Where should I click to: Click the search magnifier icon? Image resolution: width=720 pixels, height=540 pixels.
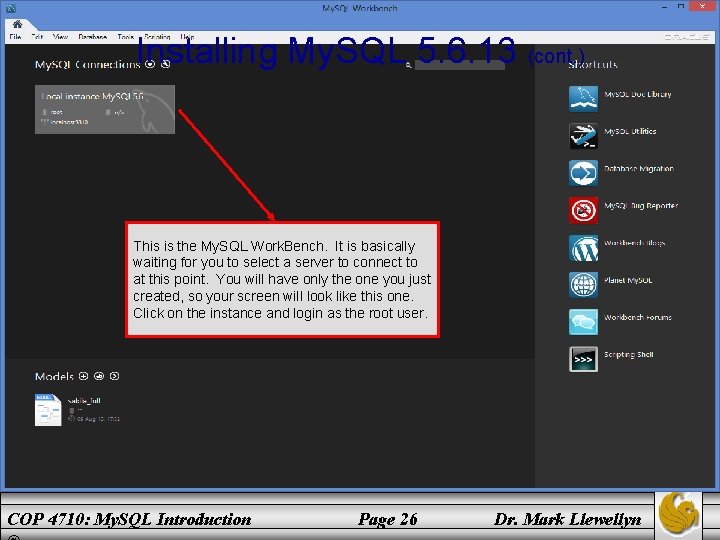(408, 65)
